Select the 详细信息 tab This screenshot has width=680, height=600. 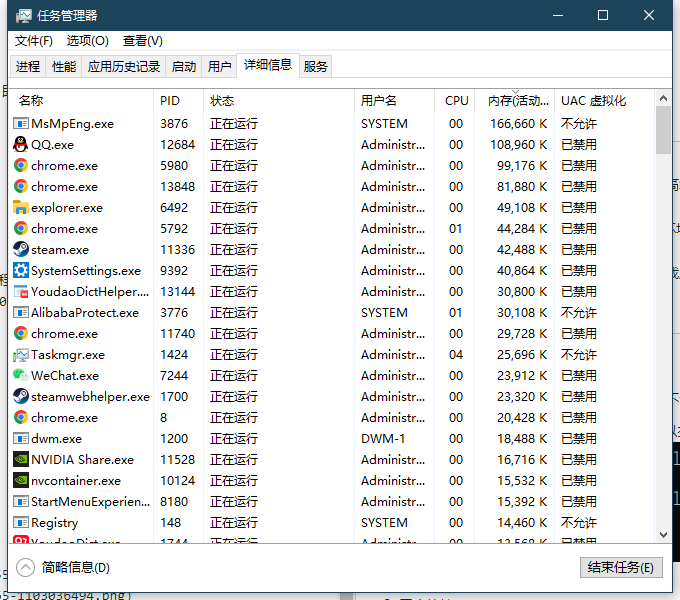[268, 65]
